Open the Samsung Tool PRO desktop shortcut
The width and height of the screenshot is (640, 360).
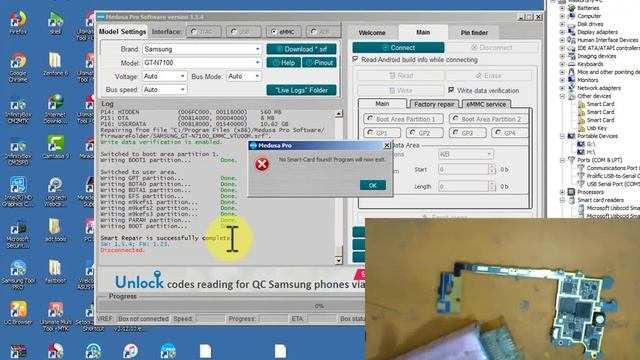[x=18, y=274]
